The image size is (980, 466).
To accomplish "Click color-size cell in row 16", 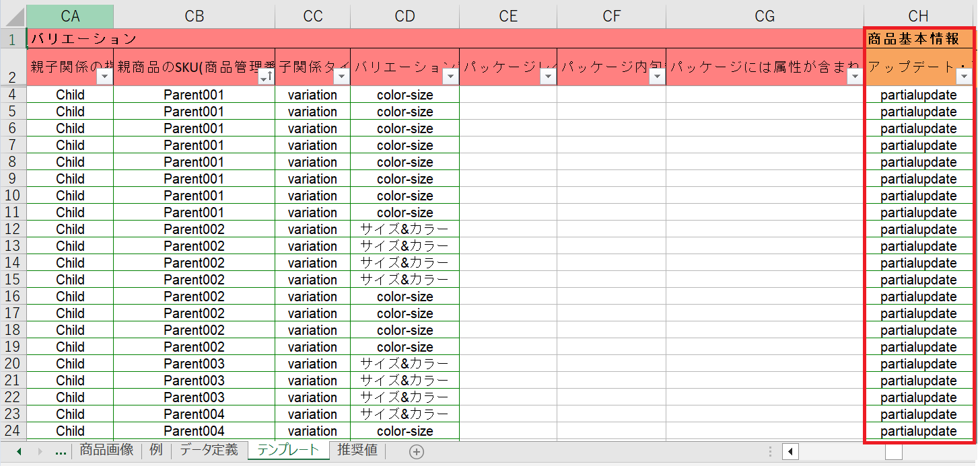I will click(x=405, y=297).
